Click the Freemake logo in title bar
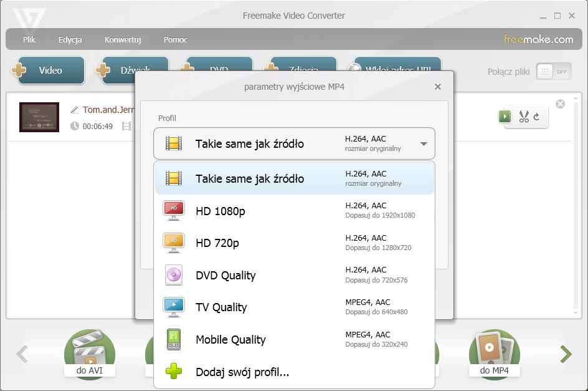The image size is (588, 391). pyautogui.click(x=29, y=17)
